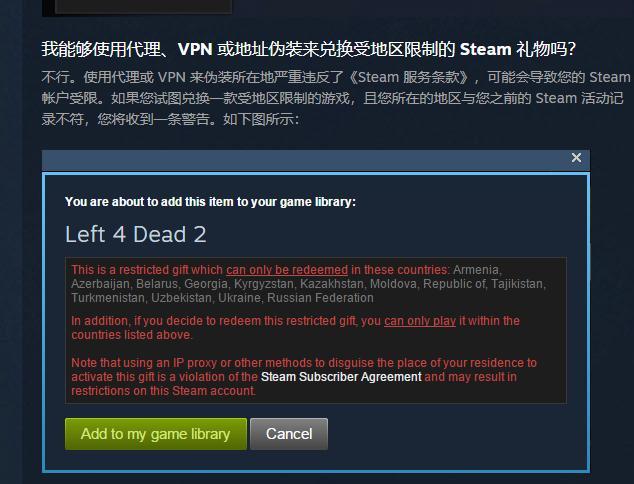This screenshot has width=634, height=484.
Task: Click the Chinese FAQ heading about VPN
Action: pyautogui.click(x=309, y=49)
